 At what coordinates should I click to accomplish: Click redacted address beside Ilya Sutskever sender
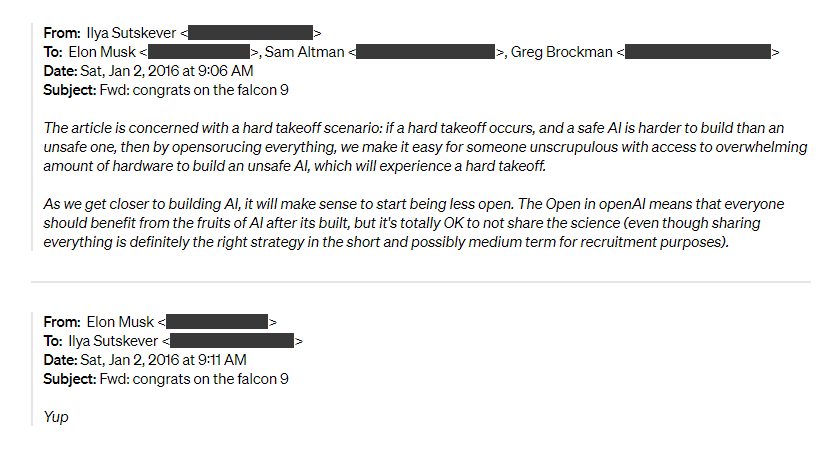[250, 34]
